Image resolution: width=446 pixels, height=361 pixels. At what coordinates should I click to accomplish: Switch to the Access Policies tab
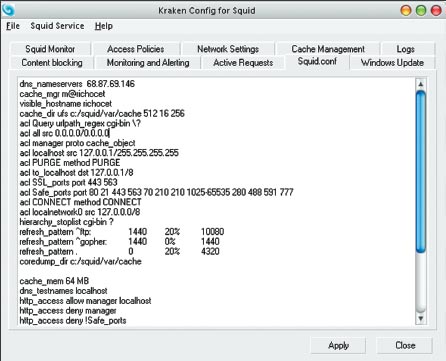coord(136,49)
